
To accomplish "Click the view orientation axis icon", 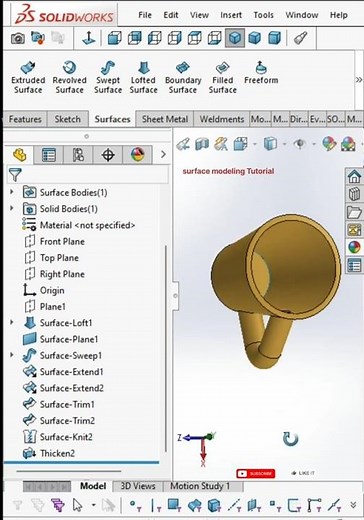I will (x=89, y=38).
